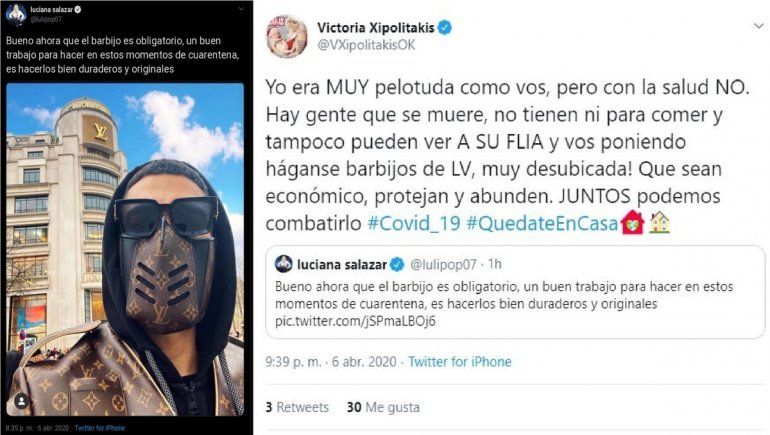Open Victoria Xipolitakis profile avatar
This screenshot has height=435, width=770.
286,37
